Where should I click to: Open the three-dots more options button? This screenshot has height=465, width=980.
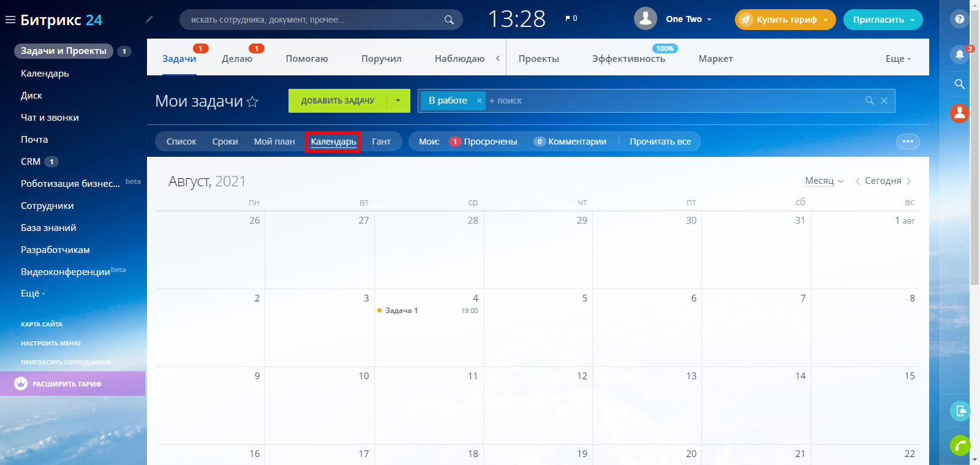point(907,142)
